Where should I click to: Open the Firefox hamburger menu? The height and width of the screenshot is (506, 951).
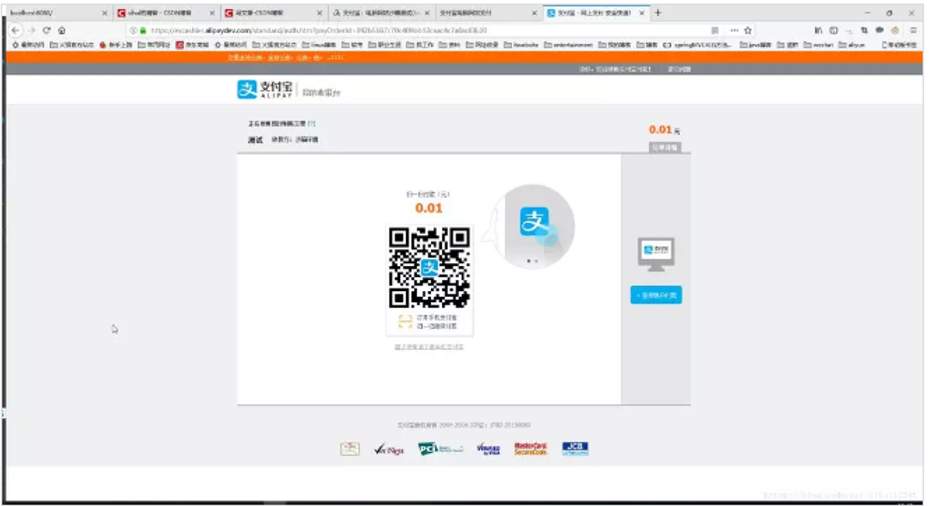[913, 30]
